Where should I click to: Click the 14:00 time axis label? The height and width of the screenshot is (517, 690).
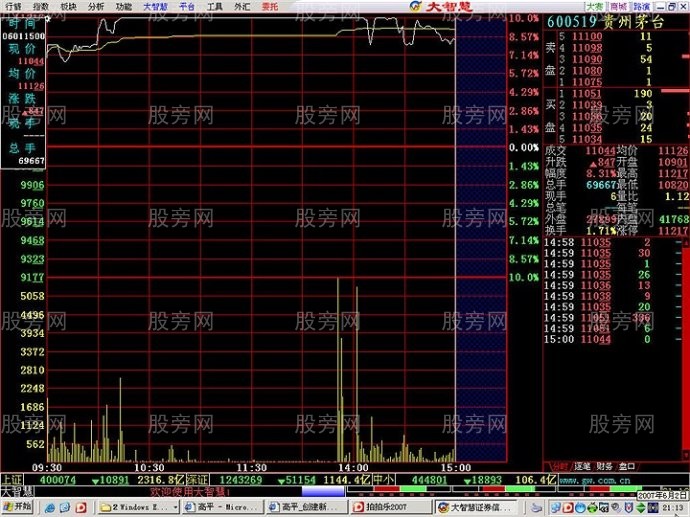click(353, 468)
